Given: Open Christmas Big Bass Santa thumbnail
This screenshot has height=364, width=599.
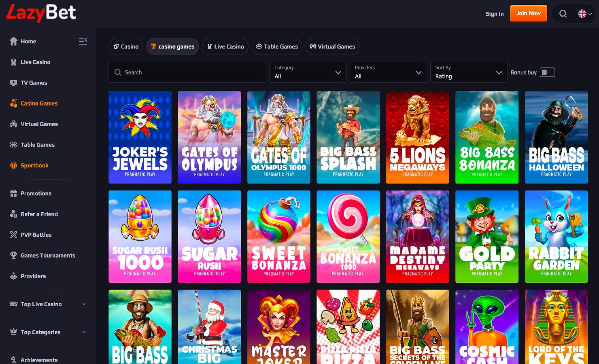Looking at the screenshot, I should coord(209,327).
